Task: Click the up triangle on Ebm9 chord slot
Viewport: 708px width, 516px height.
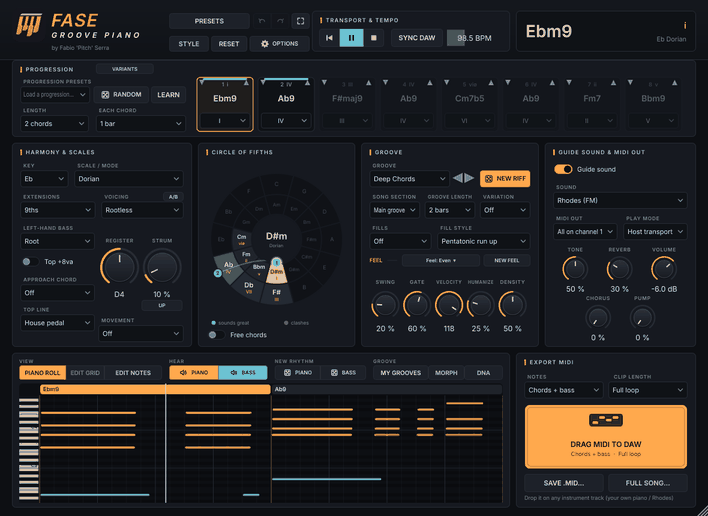Action: 246,83
